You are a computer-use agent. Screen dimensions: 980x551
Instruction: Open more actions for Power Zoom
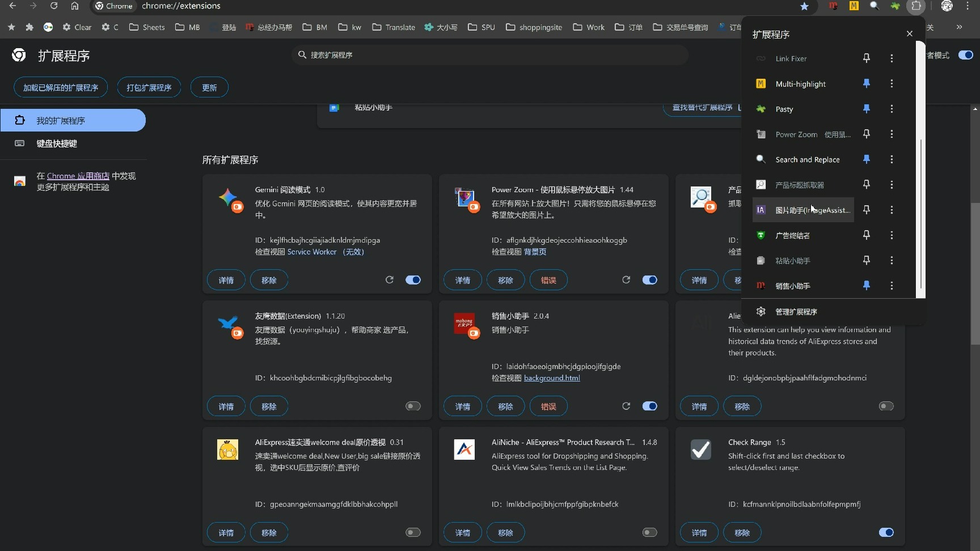coord(892,134)
